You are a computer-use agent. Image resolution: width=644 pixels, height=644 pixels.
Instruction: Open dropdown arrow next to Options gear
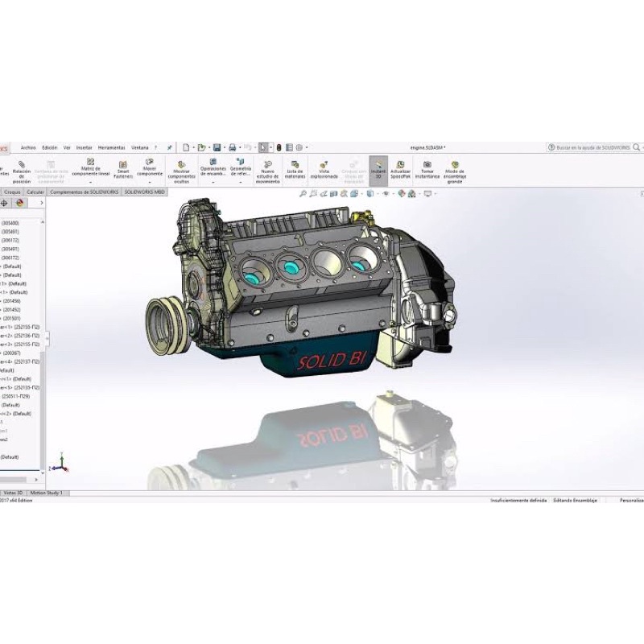pyautogui.click(x=307, y=147)
